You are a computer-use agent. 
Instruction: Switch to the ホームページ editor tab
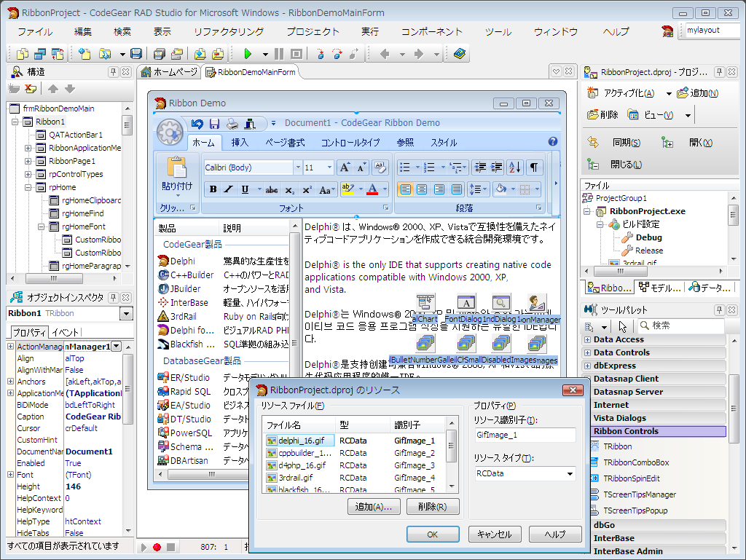click(x=169, y=72)
